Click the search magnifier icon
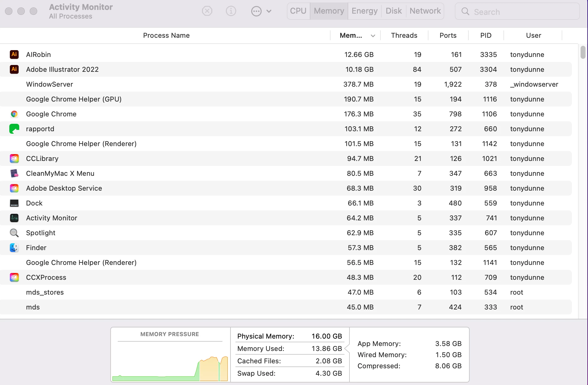This screenshot has height=385, width=588. tap(465, 11)
